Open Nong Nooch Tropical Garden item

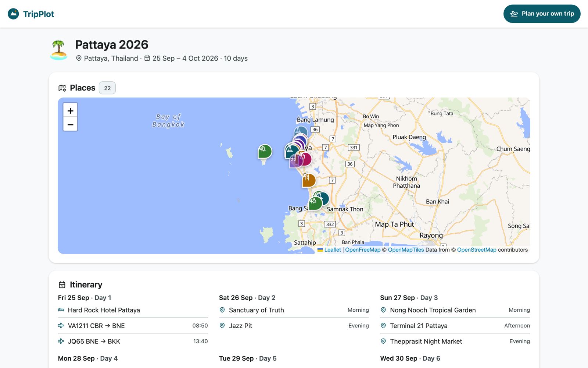point(455,310)
